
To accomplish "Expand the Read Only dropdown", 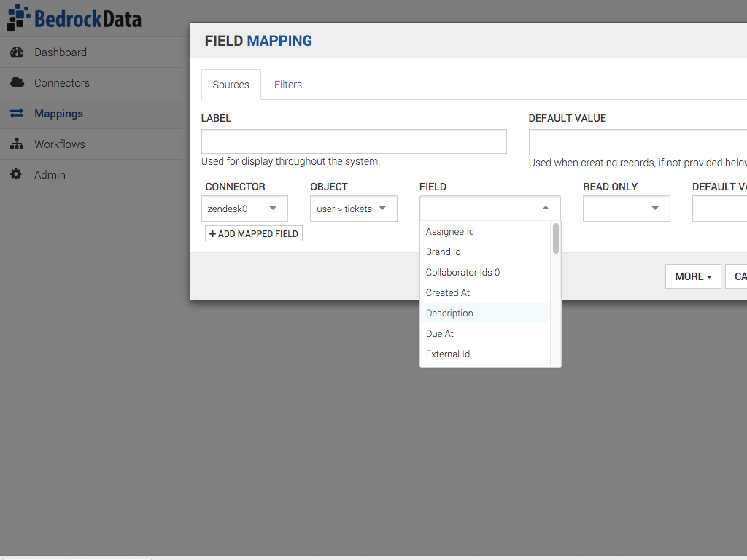I will tap(626, 209).
